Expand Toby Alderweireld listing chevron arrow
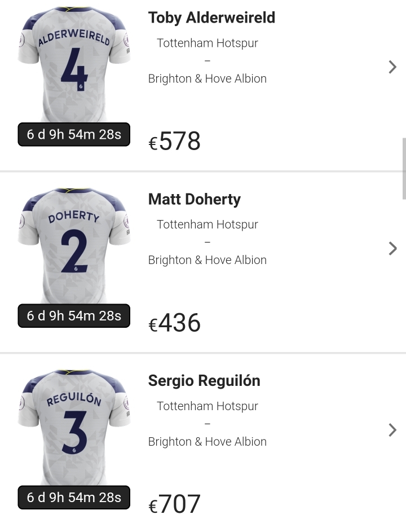Screen dimensions: 406x532 (x=393, y=67)
